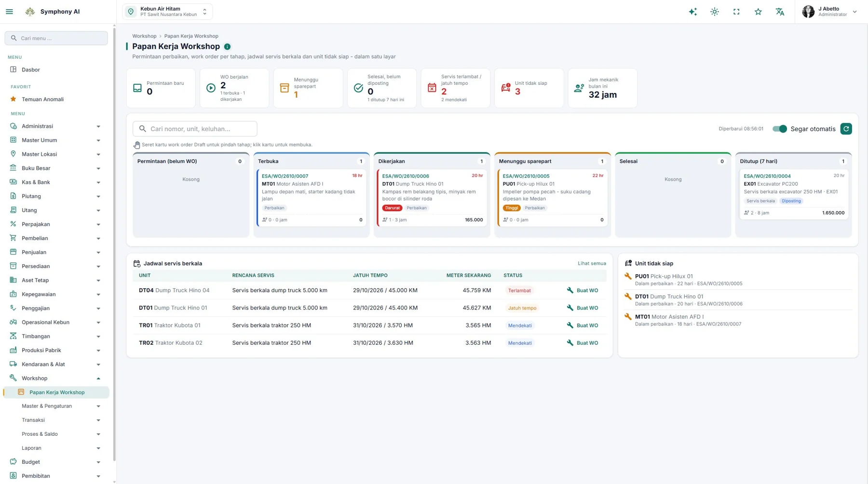Screen dimensions: 868x484
Task: Click the AI sparkle icon in header
Action: 692,12
